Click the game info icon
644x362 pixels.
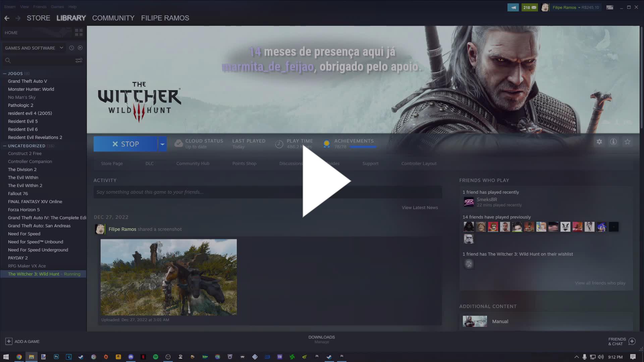pyautogui.click(x=613, y=142)
